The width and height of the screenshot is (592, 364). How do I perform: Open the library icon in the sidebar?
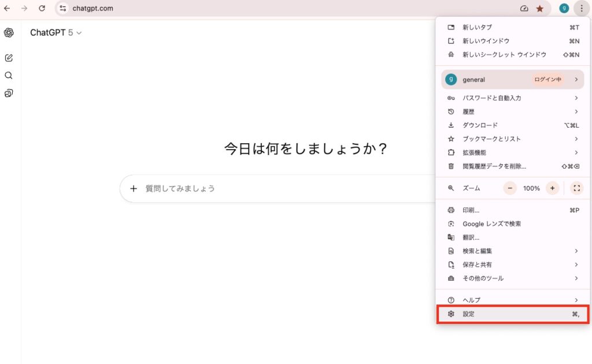pos(9,93)
